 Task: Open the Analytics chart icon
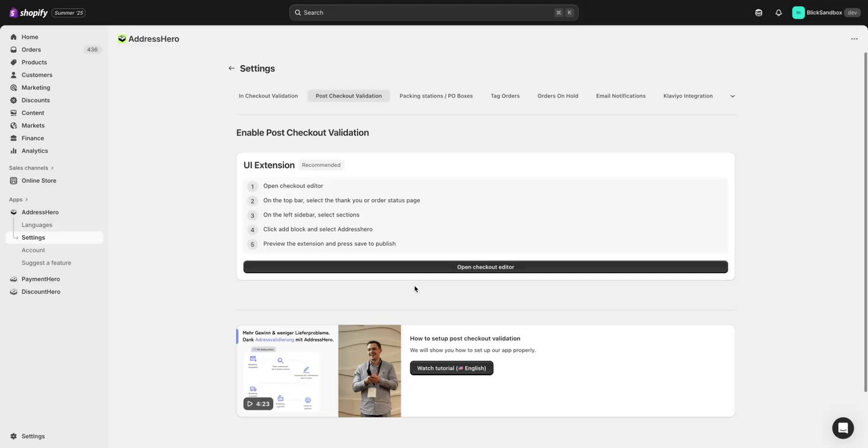coord(14,151)
